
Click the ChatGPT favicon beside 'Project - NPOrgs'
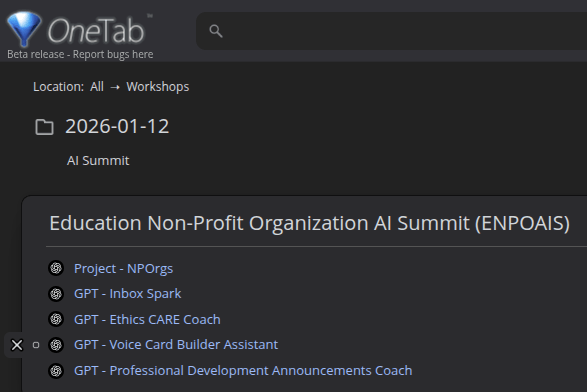pyautogui.click(x=56, y=268)
